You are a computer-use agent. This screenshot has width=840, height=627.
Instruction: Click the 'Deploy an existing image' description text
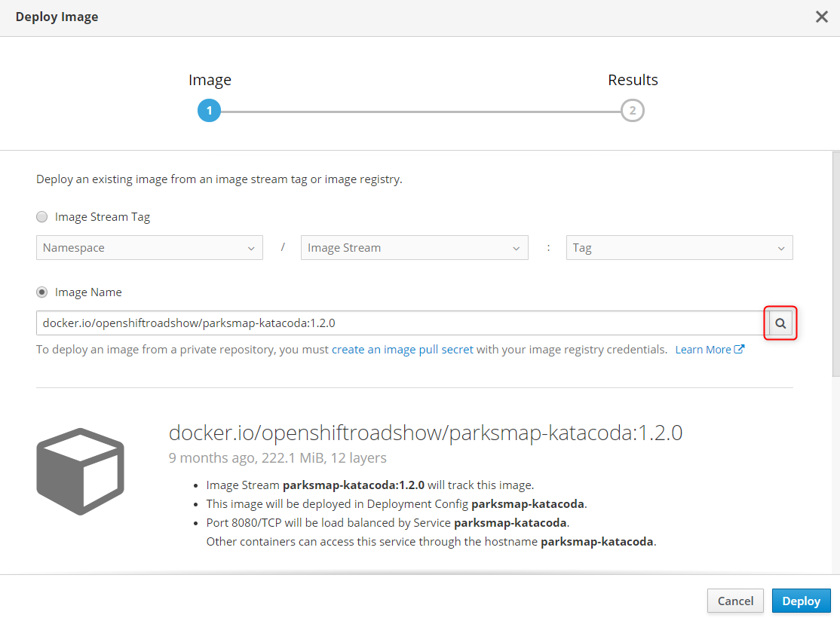click(219, 179)
